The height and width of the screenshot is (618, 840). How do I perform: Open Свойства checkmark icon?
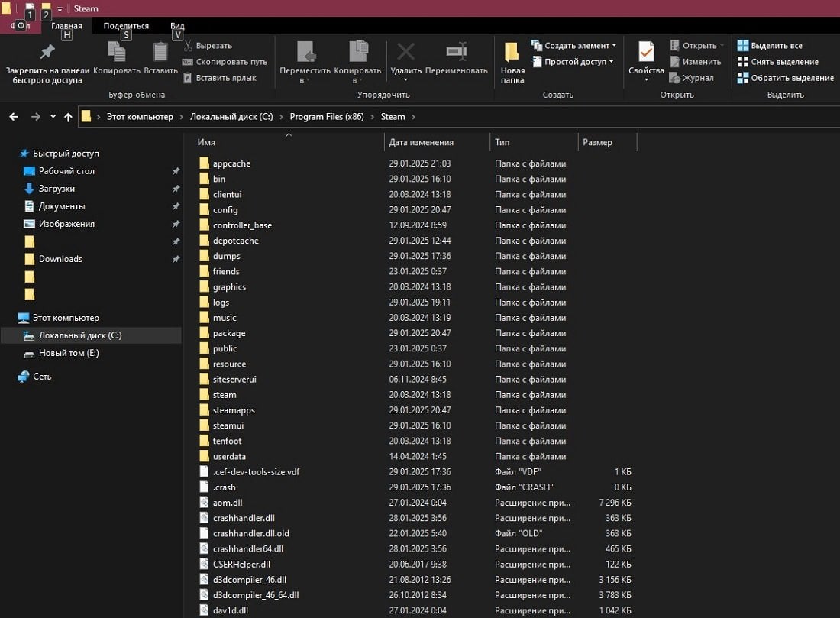[646, 52]
